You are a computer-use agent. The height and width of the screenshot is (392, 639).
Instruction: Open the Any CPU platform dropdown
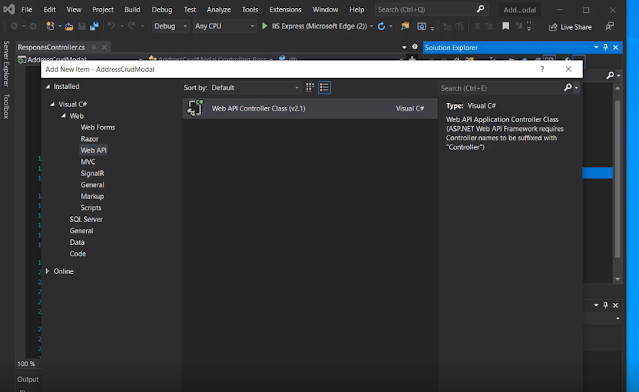[225, 26]
